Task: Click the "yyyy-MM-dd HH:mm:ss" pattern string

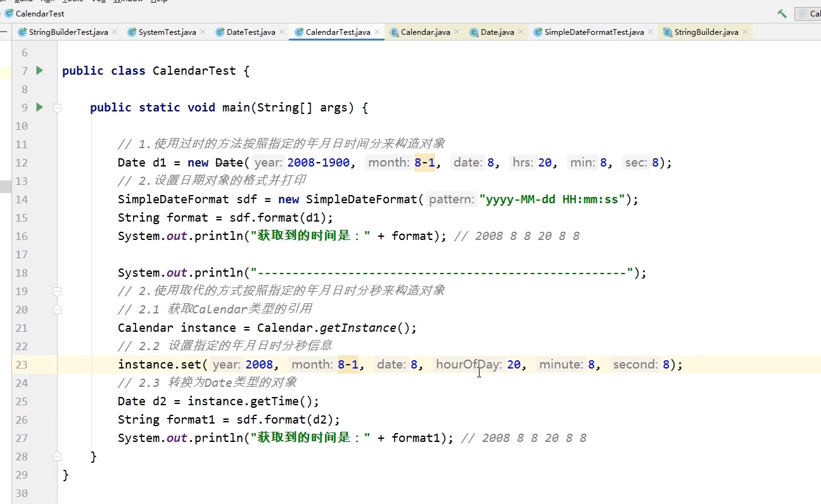Action: [x=553, y=199]
